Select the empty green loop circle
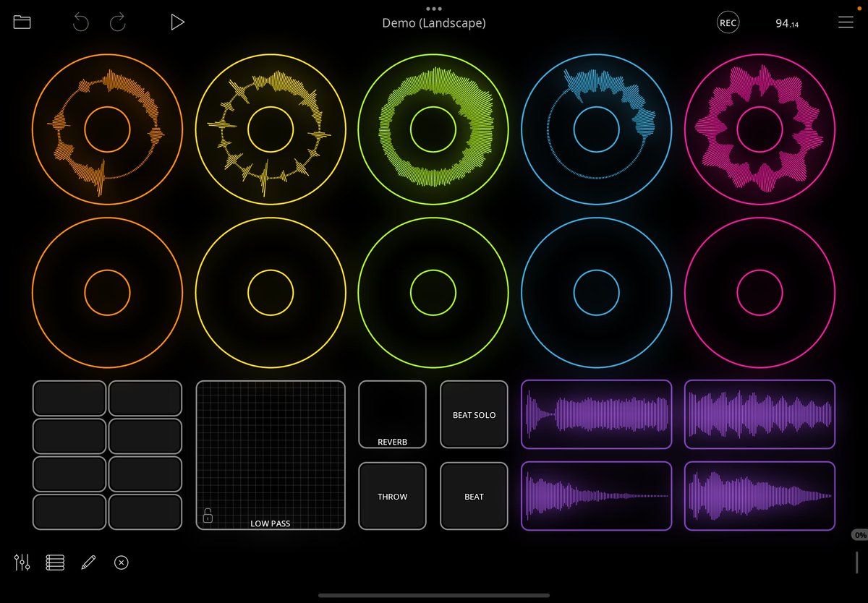Screen dimensions: 868x603 (433, 293)
